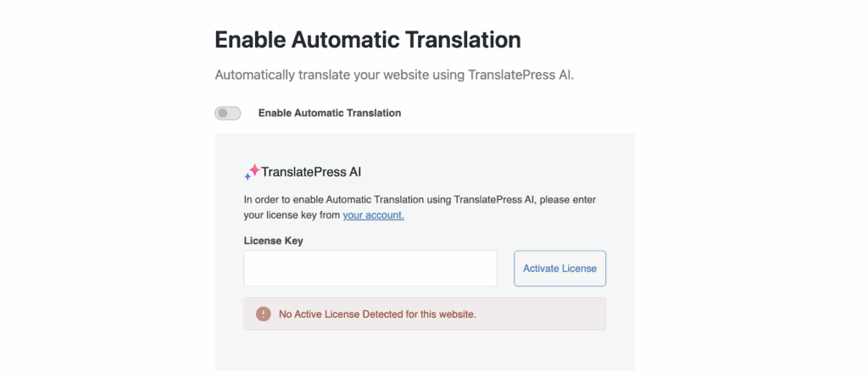Click the red exclamation warning icon
The width and height of the screenshot is (868, 377).
click(x=263, y=314)
